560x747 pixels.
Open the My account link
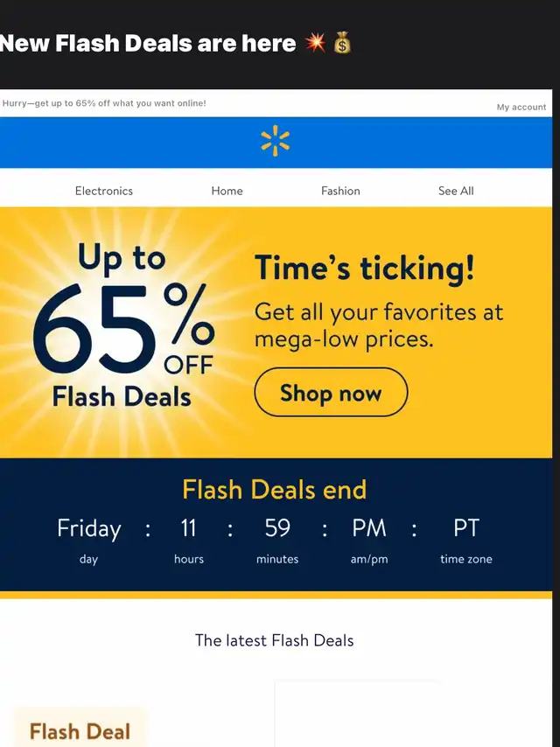coord(521,108)
